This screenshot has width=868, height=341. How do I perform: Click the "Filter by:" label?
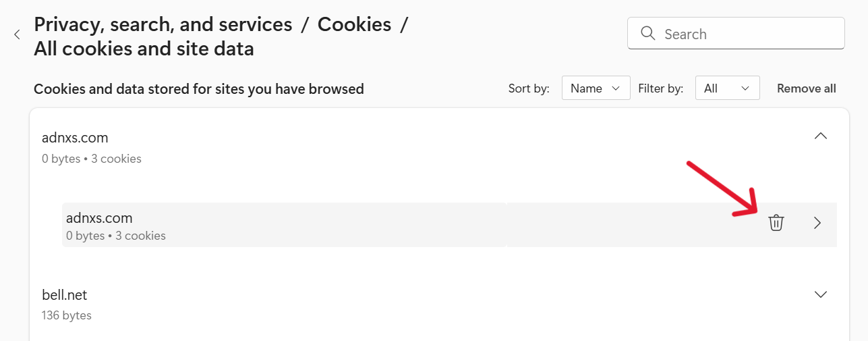pos(661,88)
